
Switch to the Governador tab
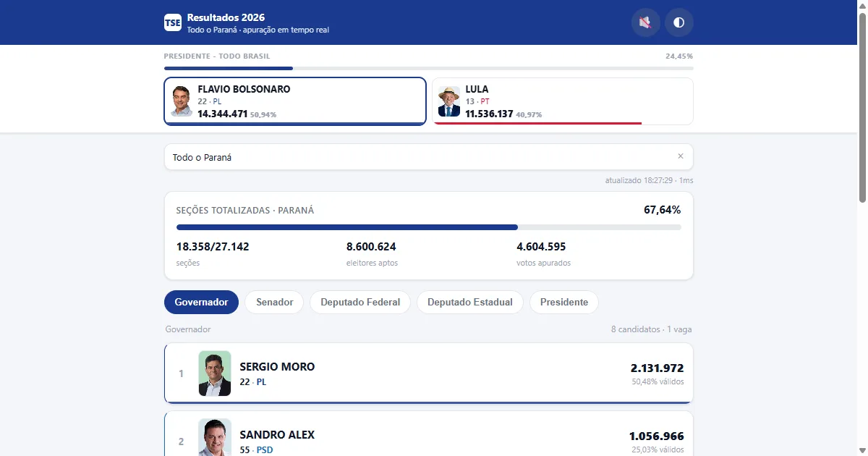[x=201, y=302]
